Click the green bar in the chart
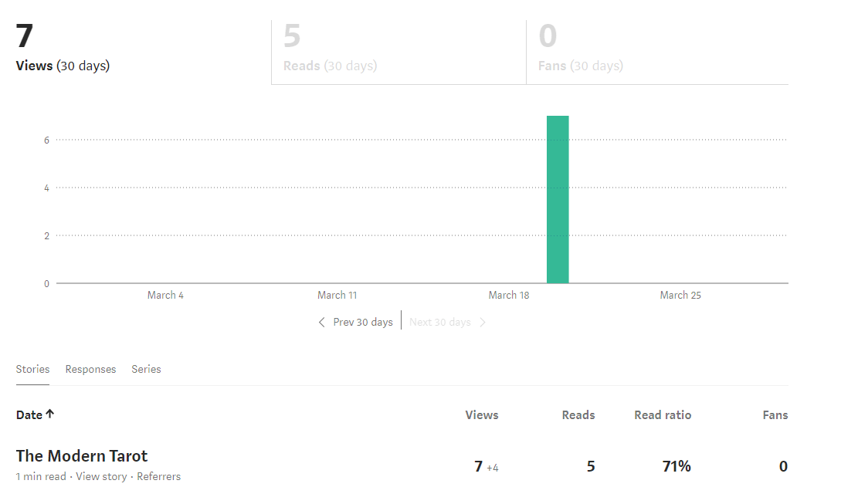The image size is (841, 504). pos(558,199)
